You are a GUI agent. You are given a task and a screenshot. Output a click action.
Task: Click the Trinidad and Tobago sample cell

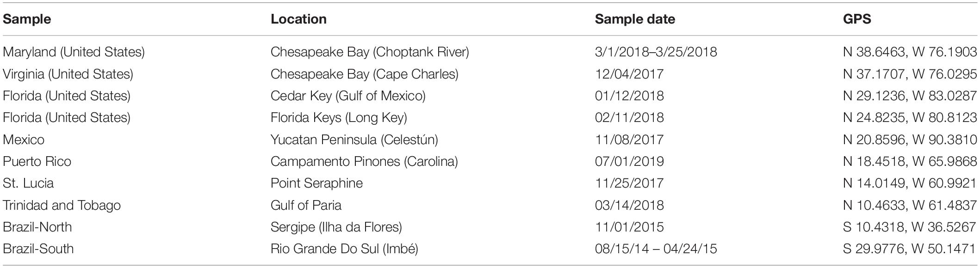(x=62, y=205)
